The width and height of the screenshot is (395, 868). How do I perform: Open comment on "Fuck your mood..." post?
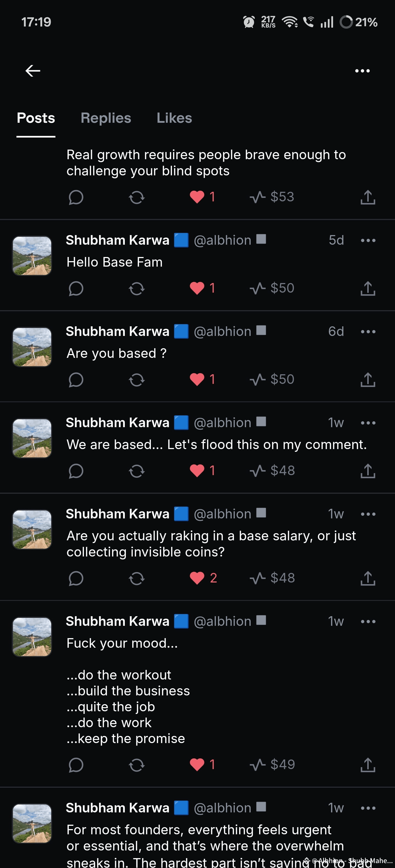click(76, 765)
